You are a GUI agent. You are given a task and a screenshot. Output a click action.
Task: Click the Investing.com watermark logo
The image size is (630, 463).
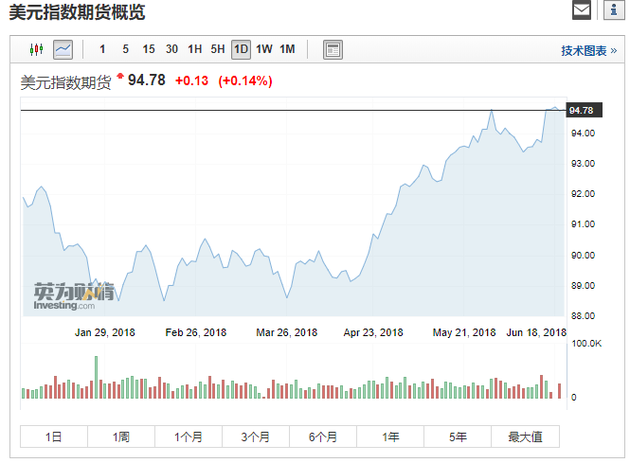click(x=73, y=296)
